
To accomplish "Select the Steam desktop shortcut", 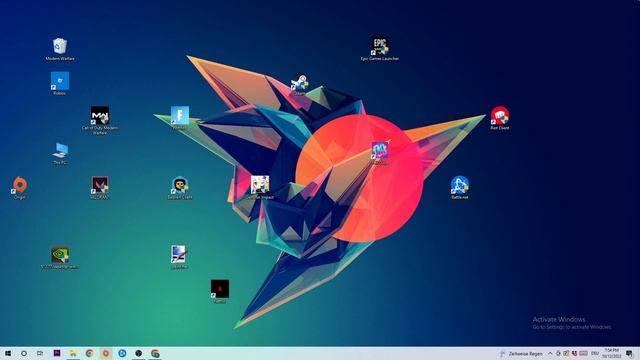I will [x=300, y=84].
